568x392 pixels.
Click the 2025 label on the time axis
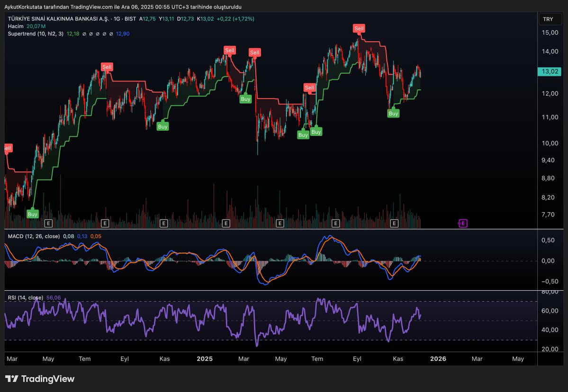click(205, 359)
